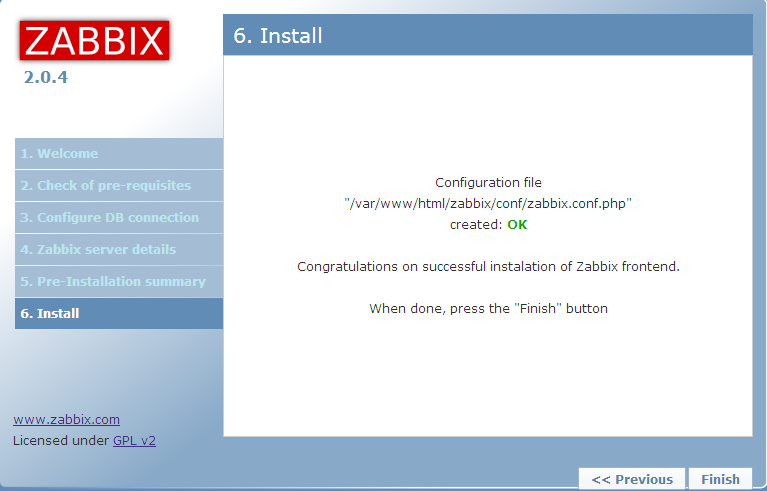
Task: Click the ZABBIX logo
Action: [94, 41]
